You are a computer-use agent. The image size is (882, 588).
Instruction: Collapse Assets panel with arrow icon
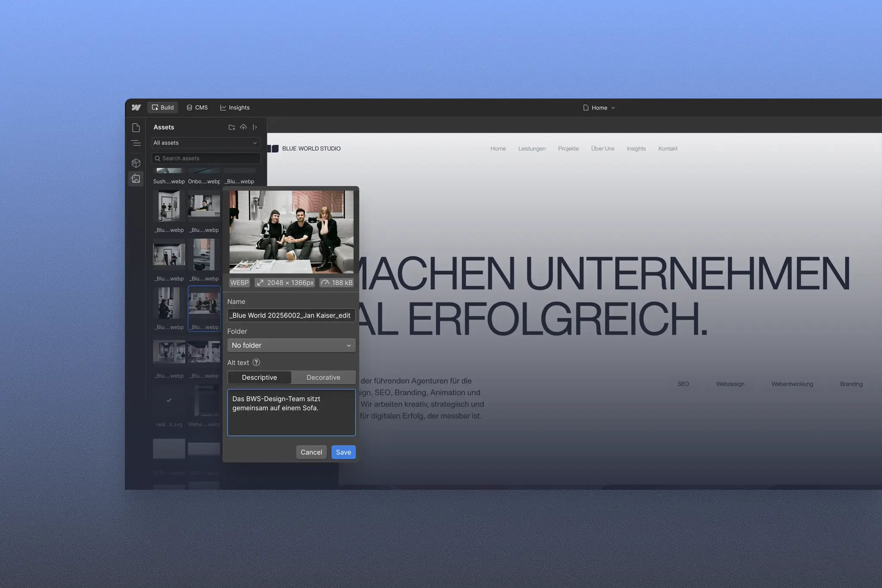[x=255, y=127]
